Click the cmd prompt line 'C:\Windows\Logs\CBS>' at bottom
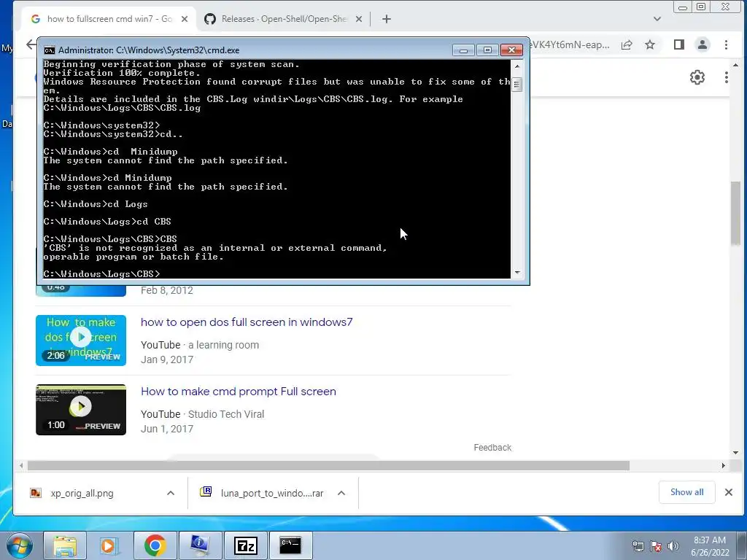Viewport: 747px width, 560px height. click(x=102, y=274)
